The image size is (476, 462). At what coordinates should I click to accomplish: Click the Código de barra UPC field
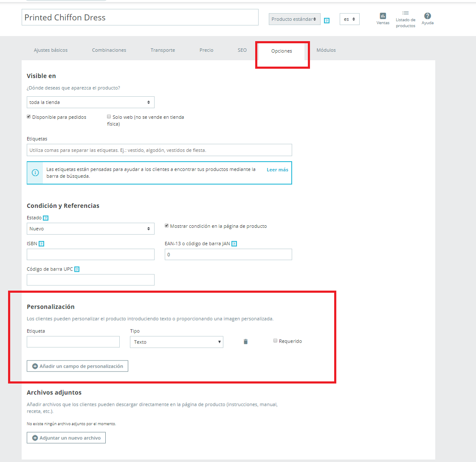pyautogui.click(x=90, y=280)
